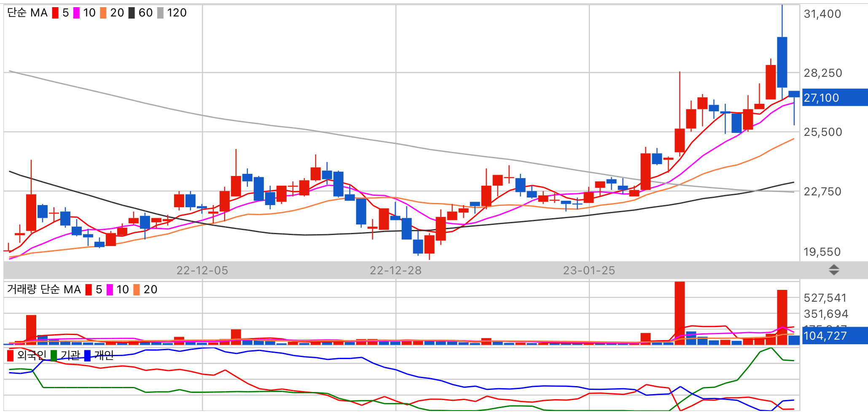The height and width of the screenshot is (419, 868).
Task: Click the 22-12-05 date label
Action: point(202,270)
